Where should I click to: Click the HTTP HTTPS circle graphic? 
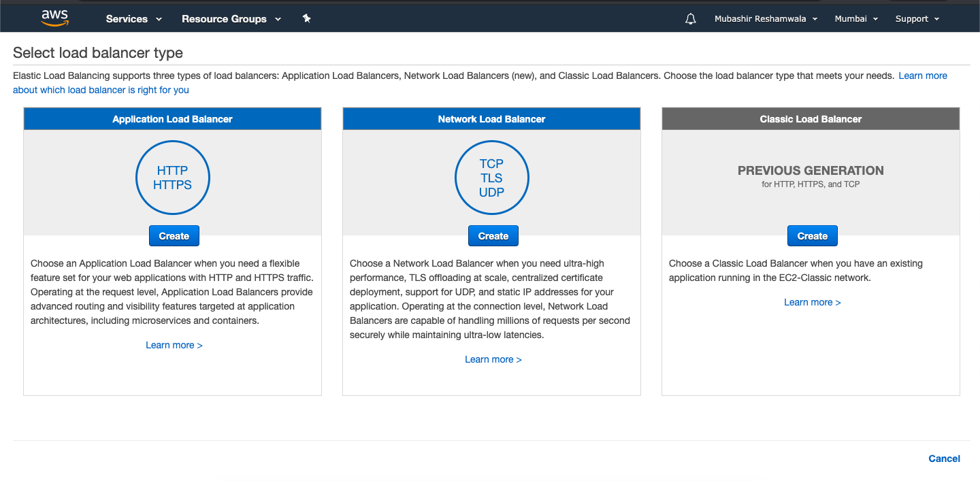click(x=173, y=178)
